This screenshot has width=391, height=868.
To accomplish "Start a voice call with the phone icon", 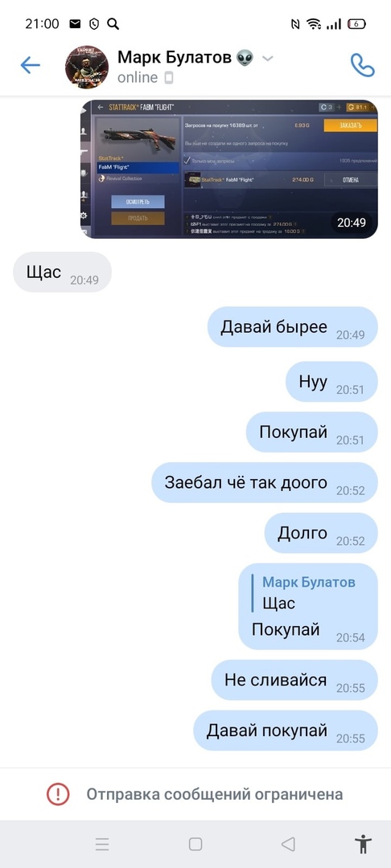I will click(x=363, y=65).
